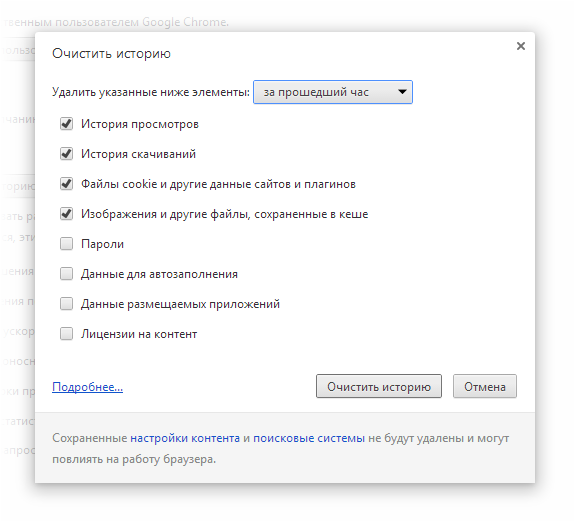Check Лицензии на контент option

pos(66,334)
